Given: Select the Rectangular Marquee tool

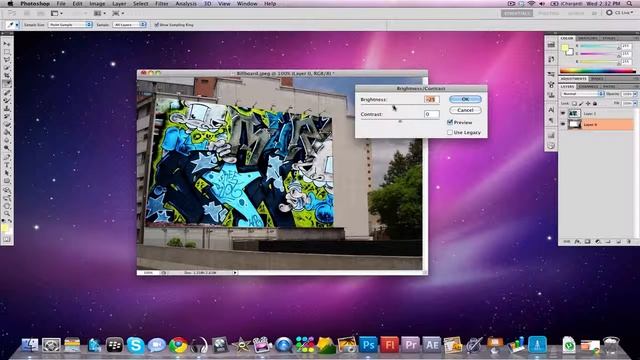Looking at the screenshot, I should pos(7,52).
